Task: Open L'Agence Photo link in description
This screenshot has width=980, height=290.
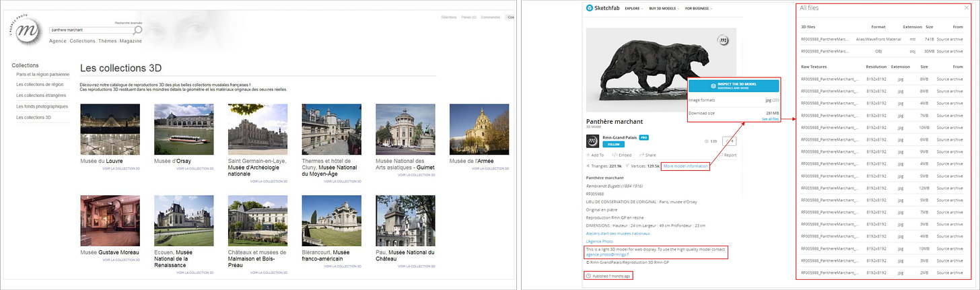Action: click(599, 241)
